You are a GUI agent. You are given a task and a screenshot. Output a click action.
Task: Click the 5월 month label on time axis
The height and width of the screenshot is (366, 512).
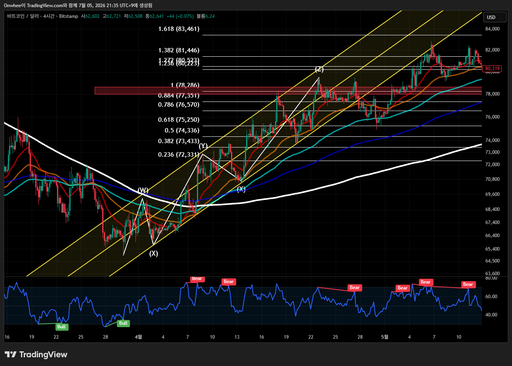click(385, 337)
